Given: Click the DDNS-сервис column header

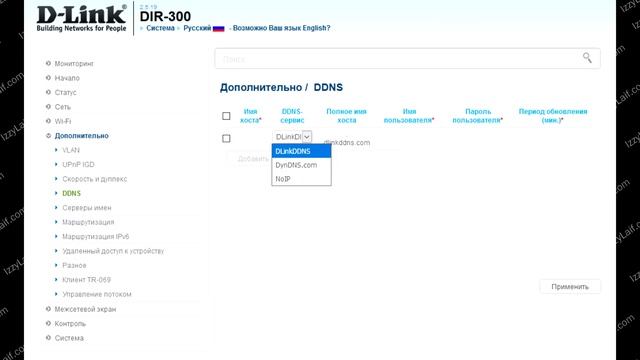Looking at the screenshot, I should coord(292,116).
